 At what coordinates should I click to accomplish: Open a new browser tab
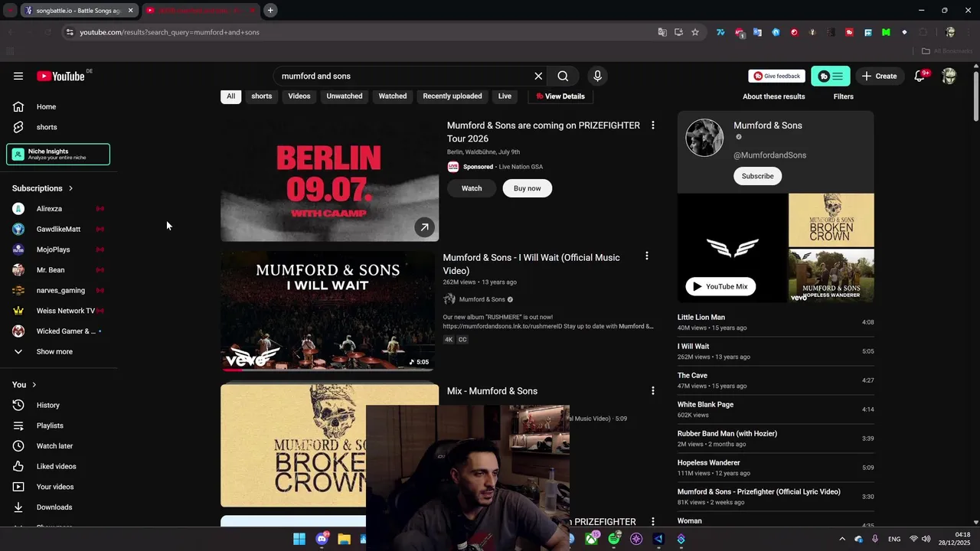[270, 11]
